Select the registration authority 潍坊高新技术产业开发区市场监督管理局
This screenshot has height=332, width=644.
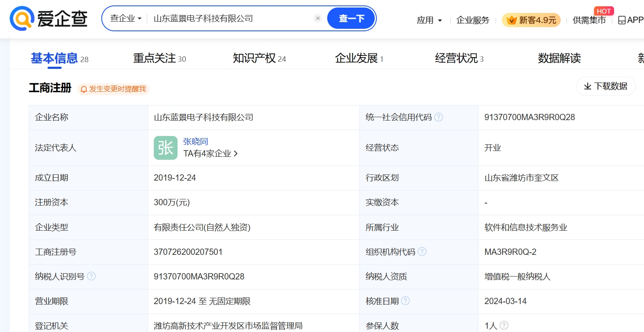pos(228,326)
